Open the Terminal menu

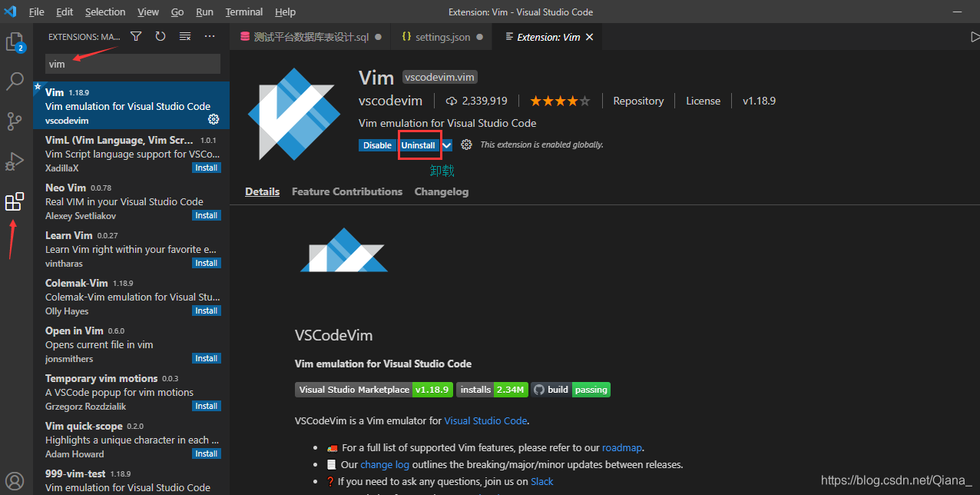243,12
